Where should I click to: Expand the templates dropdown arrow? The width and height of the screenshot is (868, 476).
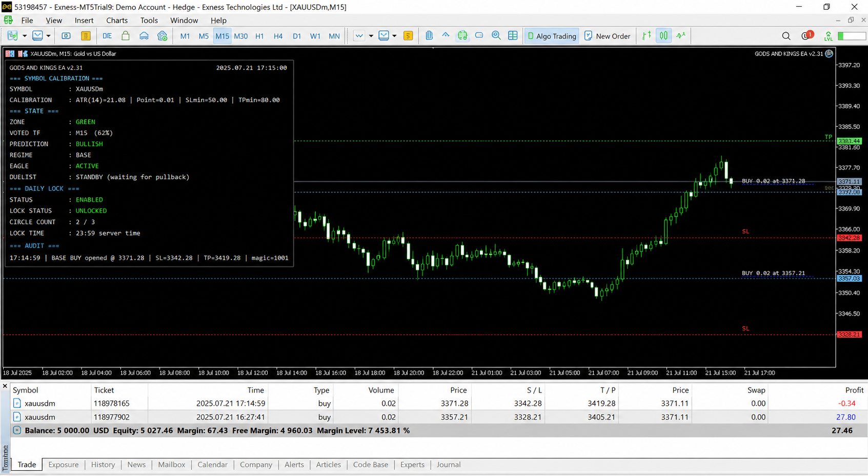tap(394, 36)
